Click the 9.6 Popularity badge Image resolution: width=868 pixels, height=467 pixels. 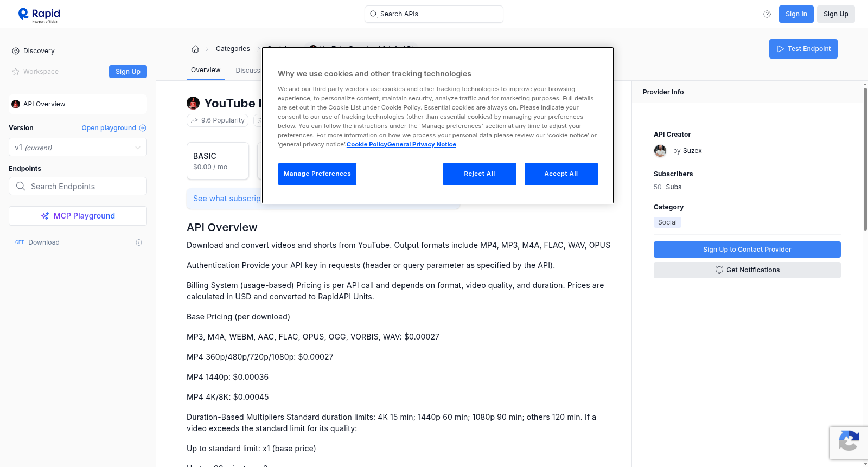pos(218,120)
